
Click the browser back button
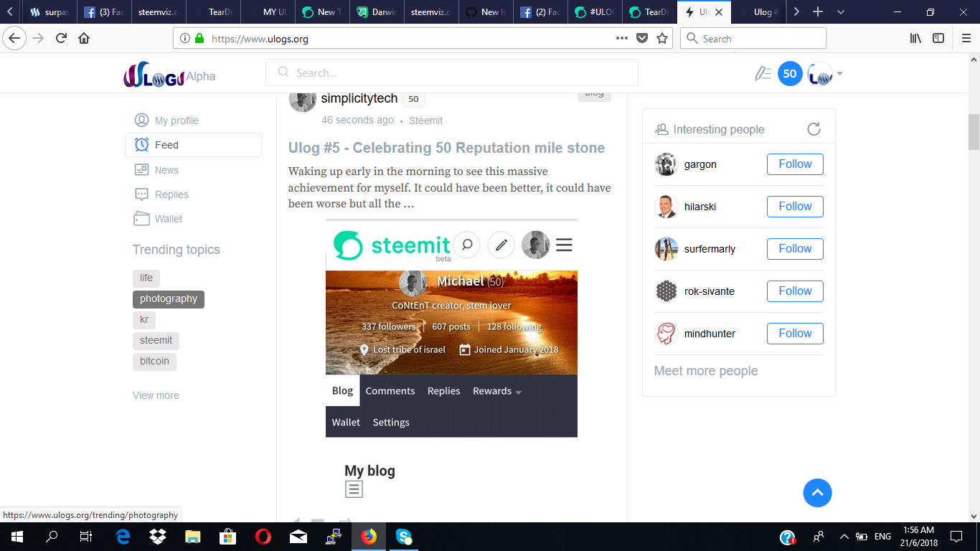(x=15, y=38)
